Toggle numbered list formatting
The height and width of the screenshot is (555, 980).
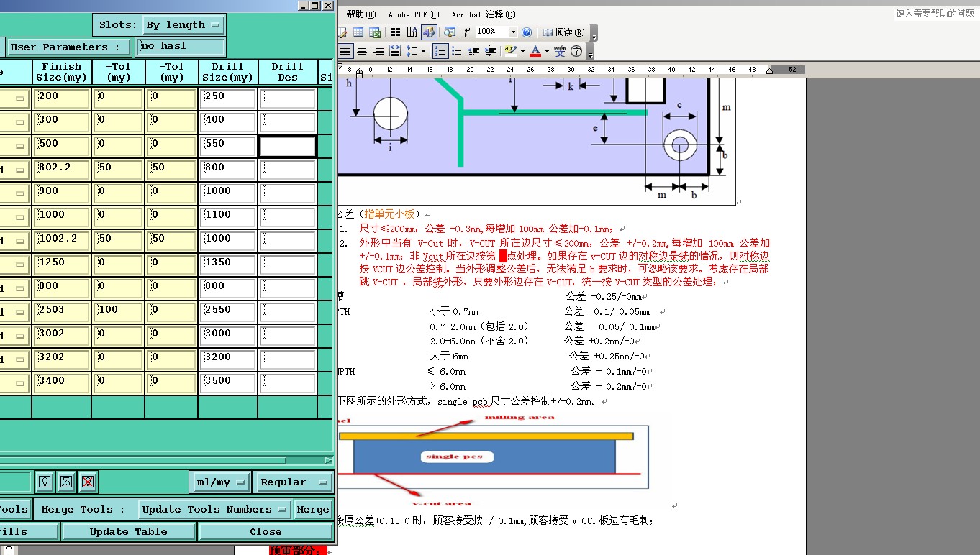[440, 51]
